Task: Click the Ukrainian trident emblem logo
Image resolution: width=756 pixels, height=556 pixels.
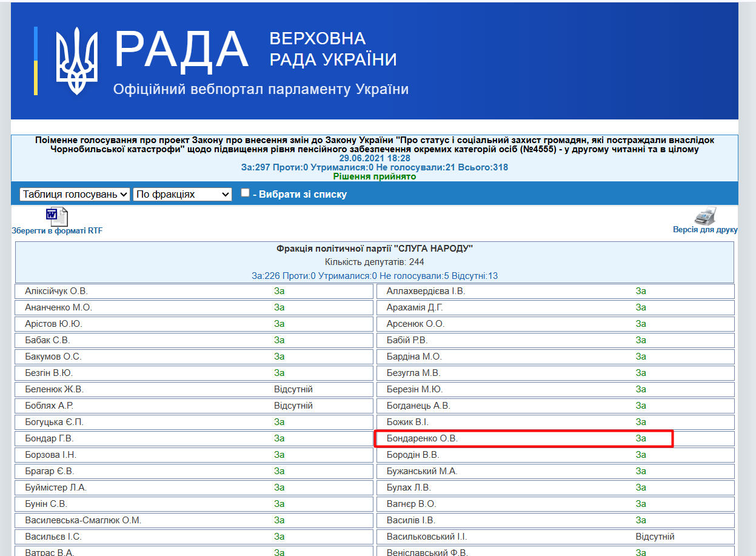Action: (76, 61)
